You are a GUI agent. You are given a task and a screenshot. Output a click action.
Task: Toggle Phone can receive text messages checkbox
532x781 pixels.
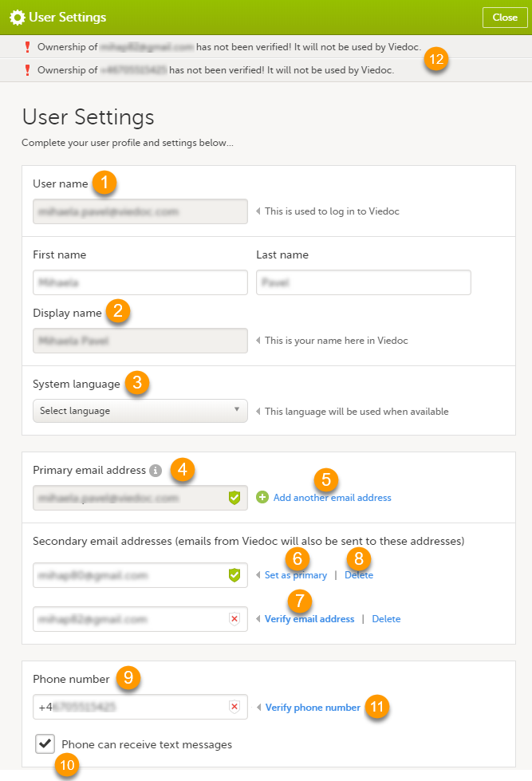click(45, 744)
